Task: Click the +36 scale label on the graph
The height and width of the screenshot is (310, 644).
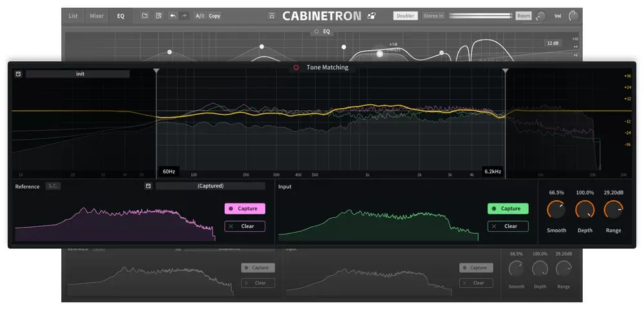Action: coord(627,76)
